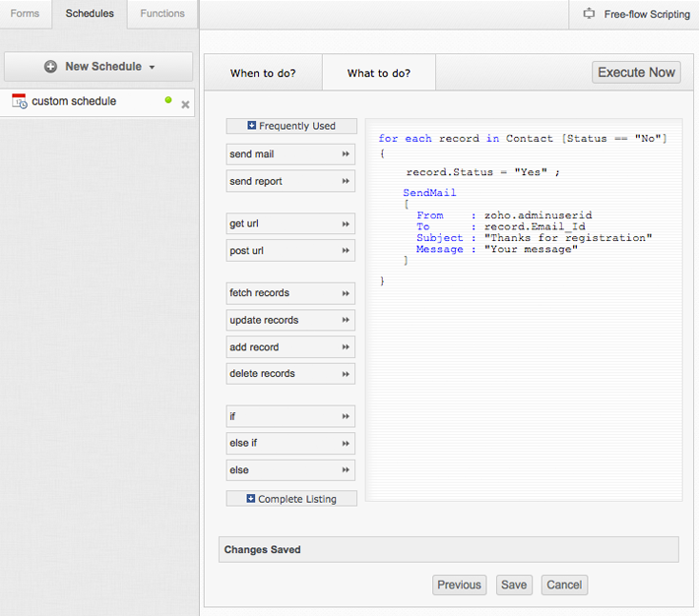Image resolution: width=699 pixels, height=616 pixels.
Task: Click the calendar icon beside custom schedule
Action: pos(19,101)
